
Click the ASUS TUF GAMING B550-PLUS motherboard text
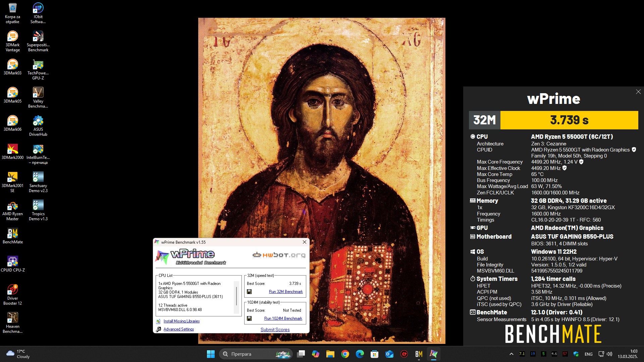tap(572, 237)
